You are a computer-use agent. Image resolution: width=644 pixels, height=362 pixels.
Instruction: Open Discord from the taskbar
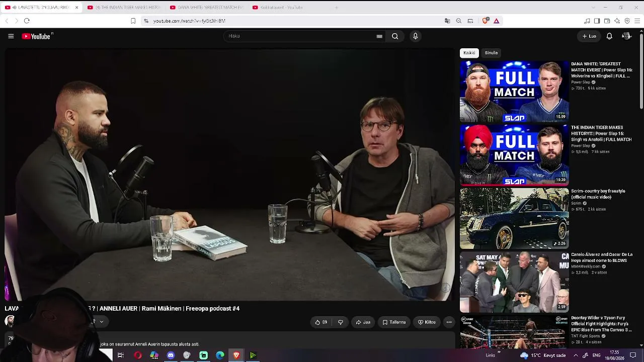click(x=171, y=355)
